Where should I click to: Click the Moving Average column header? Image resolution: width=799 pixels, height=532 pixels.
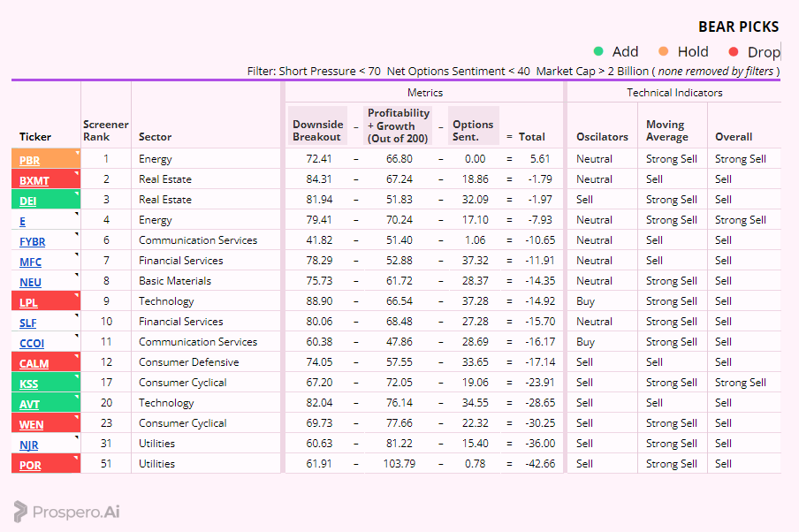(x=667, y=131)
